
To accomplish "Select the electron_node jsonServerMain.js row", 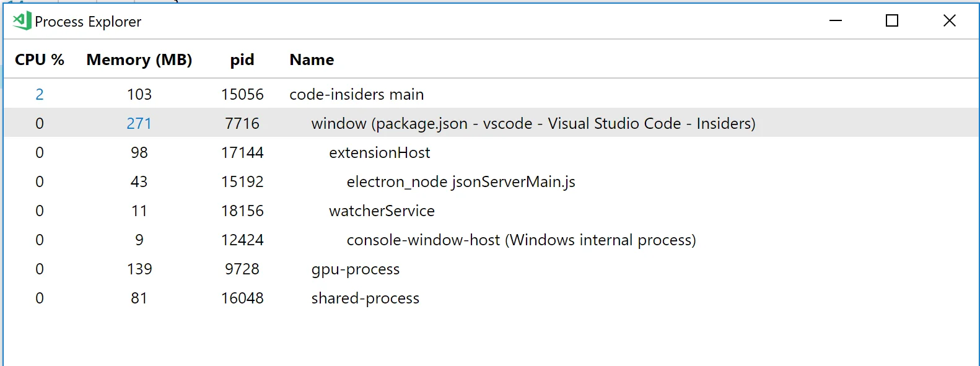I will [491, 181].
